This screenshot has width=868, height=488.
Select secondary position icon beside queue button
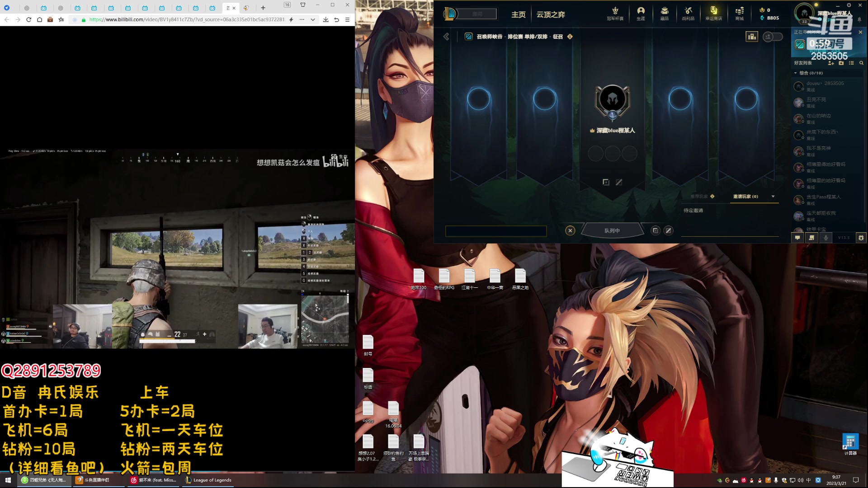pyautogui.click(x=668, y=230)
